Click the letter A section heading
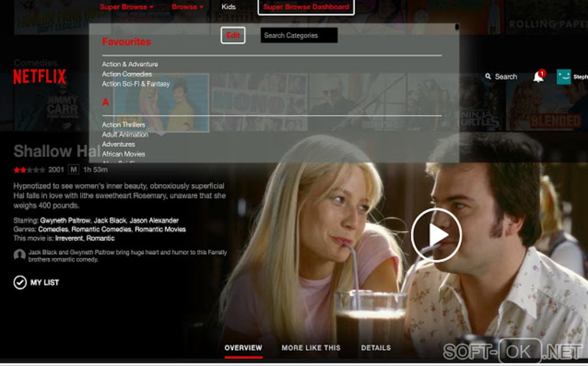The width and height of the screenshot is (588, 366). pyautogui.click(x=105, y=102)
